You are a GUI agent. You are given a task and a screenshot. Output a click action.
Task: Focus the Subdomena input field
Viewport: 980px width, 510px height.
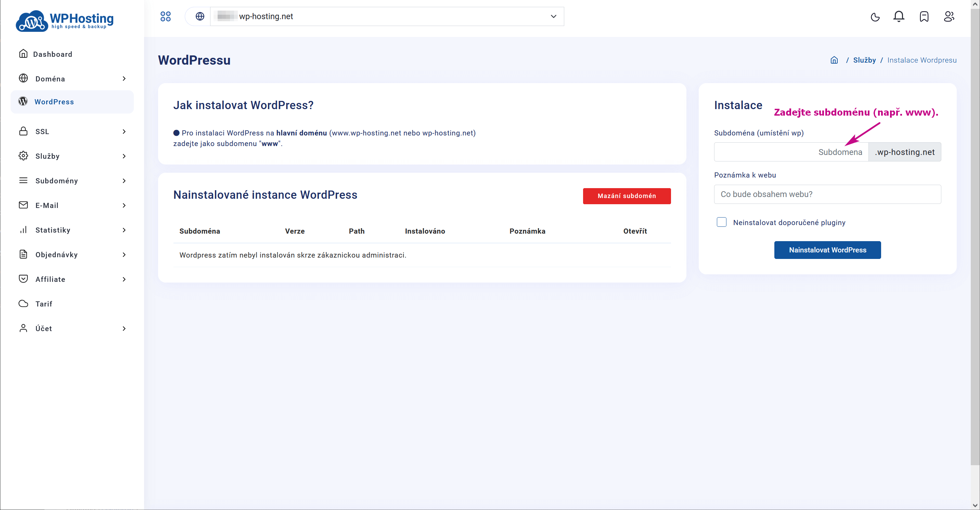coord(791,152)
